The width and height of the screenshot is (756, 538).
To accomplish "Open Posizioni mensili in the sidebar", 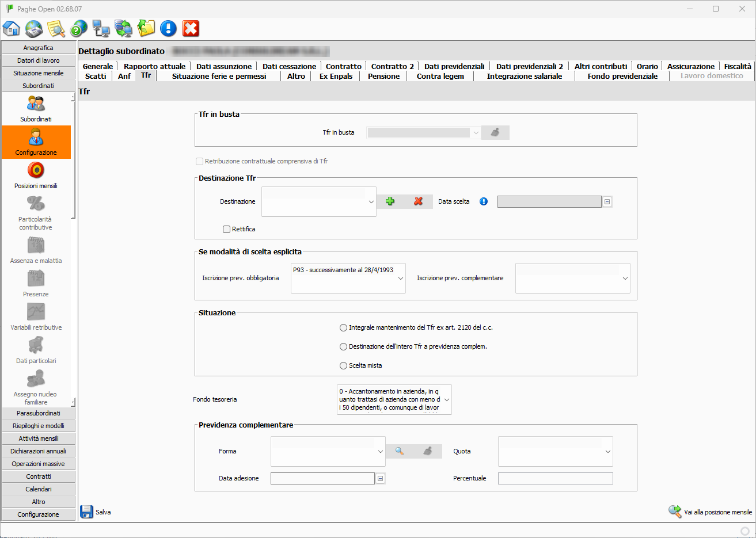I will 36,175.
